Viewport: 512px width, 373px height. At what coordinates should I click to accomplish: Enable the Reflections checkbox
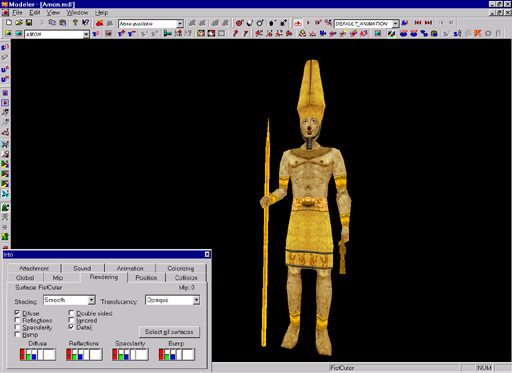coord(17,320)
